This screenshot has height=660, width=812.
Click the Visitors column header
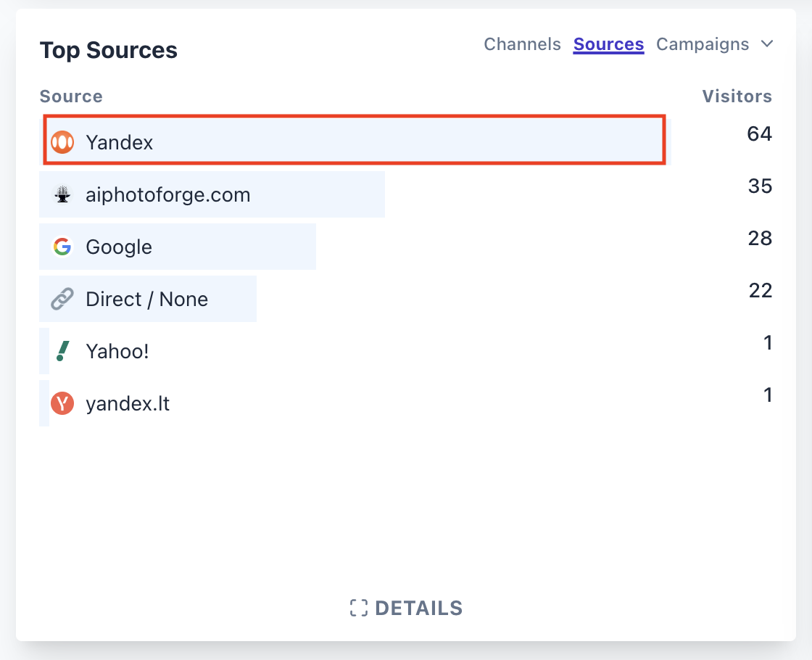[x=737, y=96]
